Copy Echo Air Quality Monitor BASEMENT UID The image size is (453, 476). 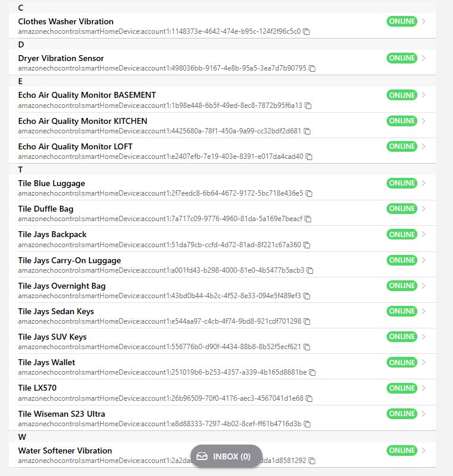coord(308,106)
